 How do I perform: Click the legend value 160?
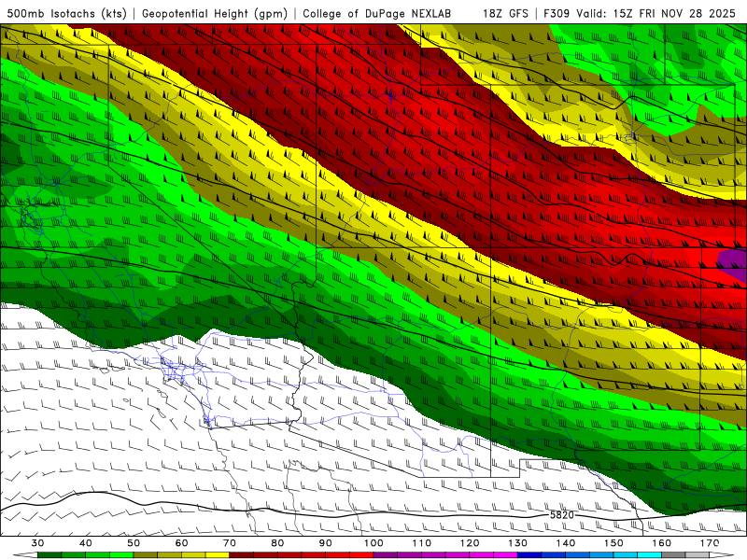662,543
